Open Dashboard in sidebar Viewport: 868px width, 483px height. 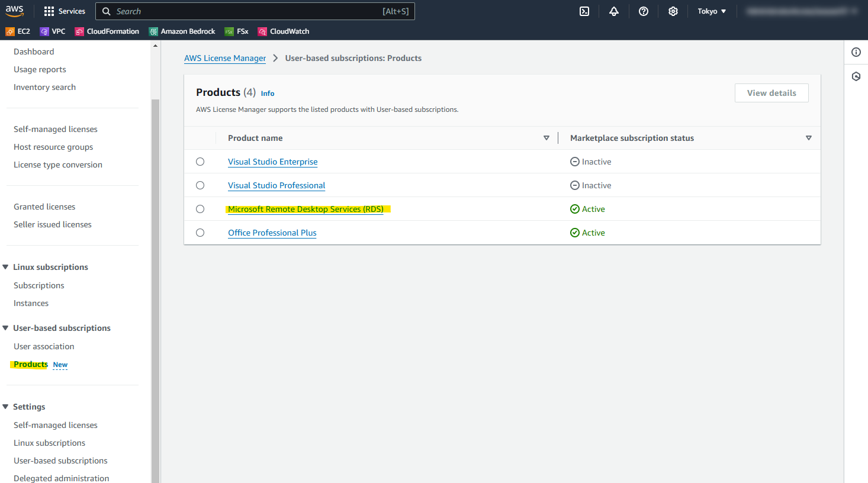tap(34, 51)
